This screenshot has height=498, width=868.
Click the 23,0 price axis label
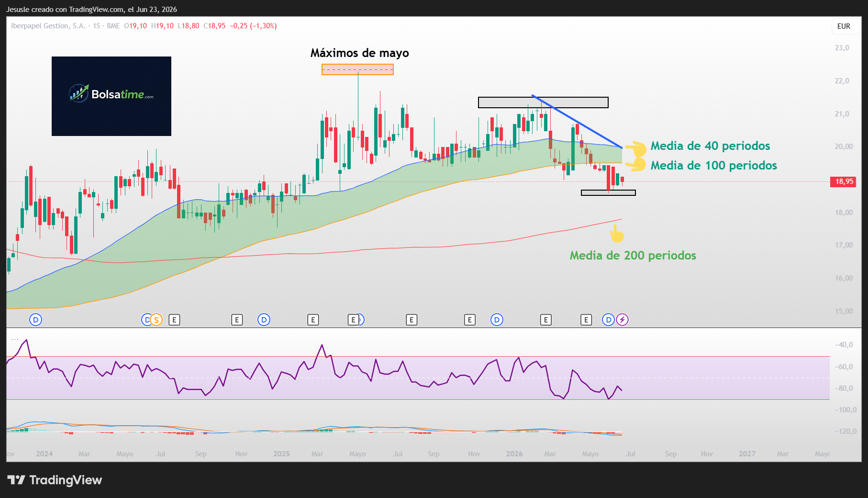842,48
